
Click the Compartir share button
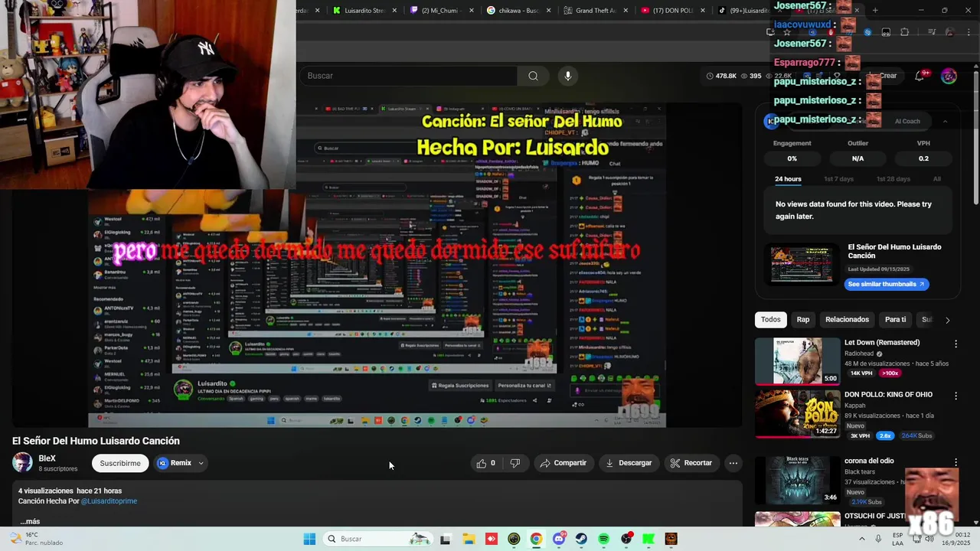563,463
